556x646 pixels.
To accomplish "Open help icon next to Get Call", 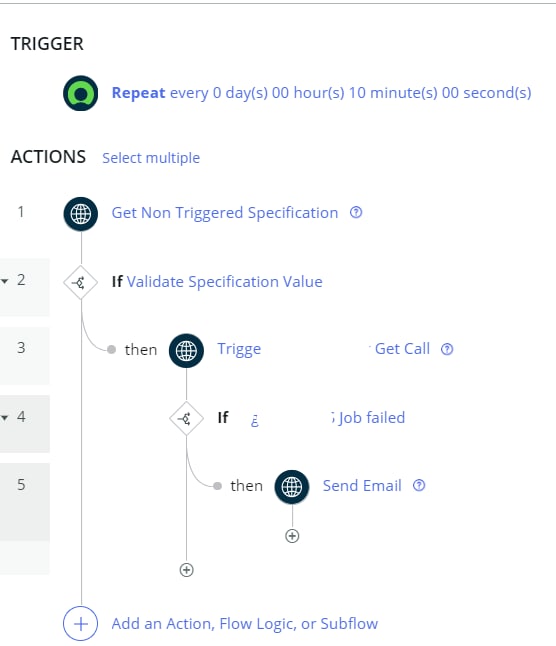I will 447,349.
